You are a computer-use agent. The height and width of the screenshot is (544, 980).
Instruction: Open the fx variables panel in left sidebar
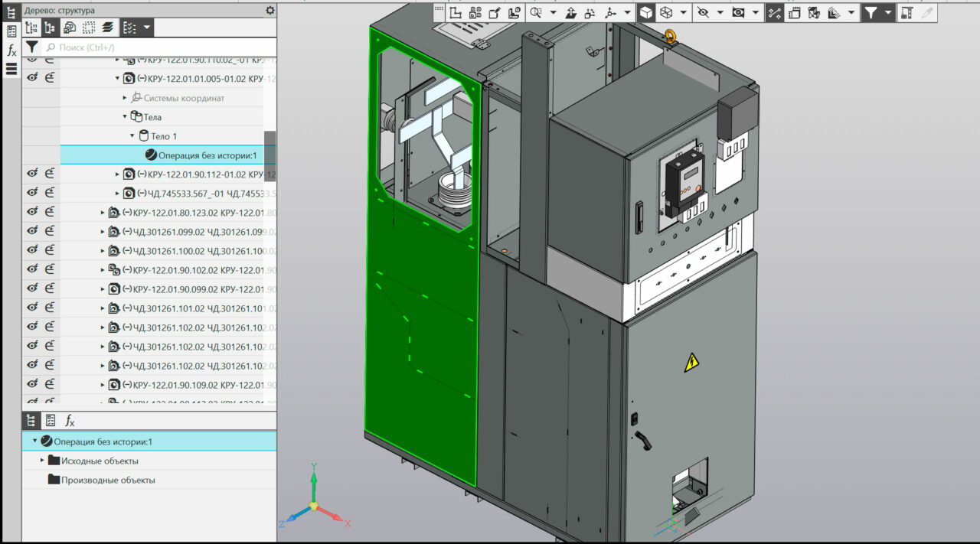point(11,50)
